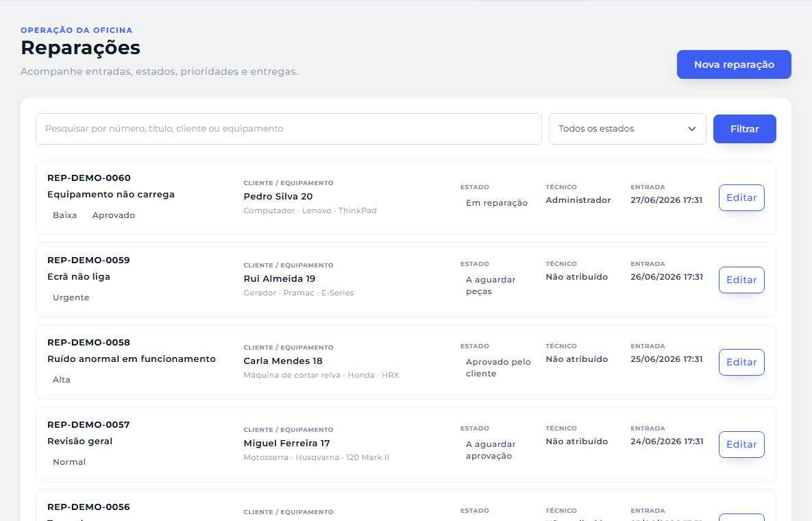Edit repair REP-DEMO-0059
The height and width of the screenshot is (521, 812).
click(x=741, y=280)
